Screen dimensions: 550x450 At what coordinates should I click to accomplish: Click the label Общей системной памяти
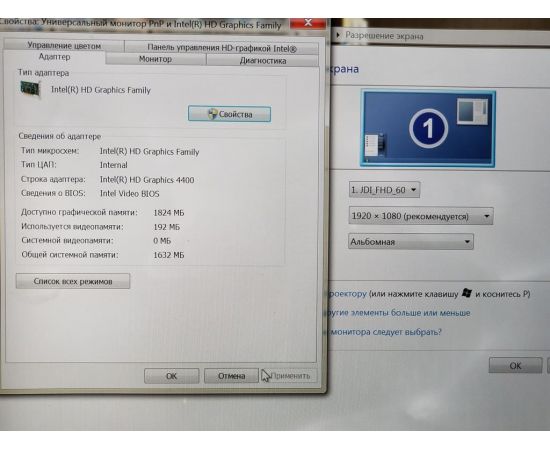click(x=70, y=255)
